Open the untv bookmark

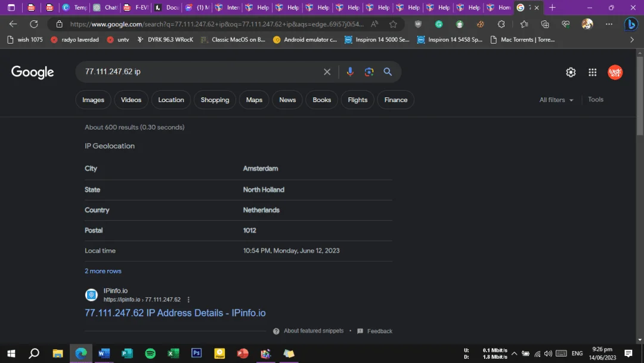pyautogui.click(x=118, y=40)
